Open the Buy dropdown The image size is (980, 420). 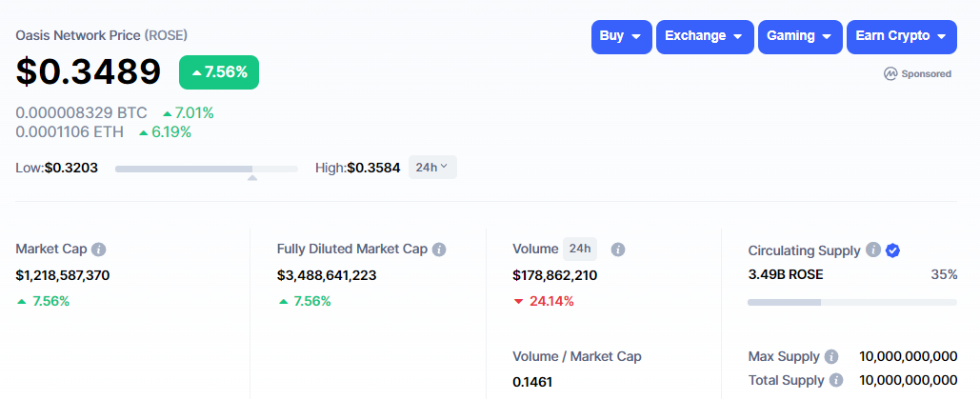coord(621,36)
